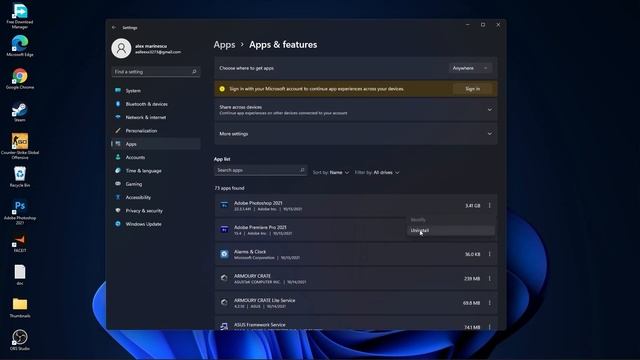
Task: Select the Thumbnails folder on desktop
Action: [x=20, y=307]
